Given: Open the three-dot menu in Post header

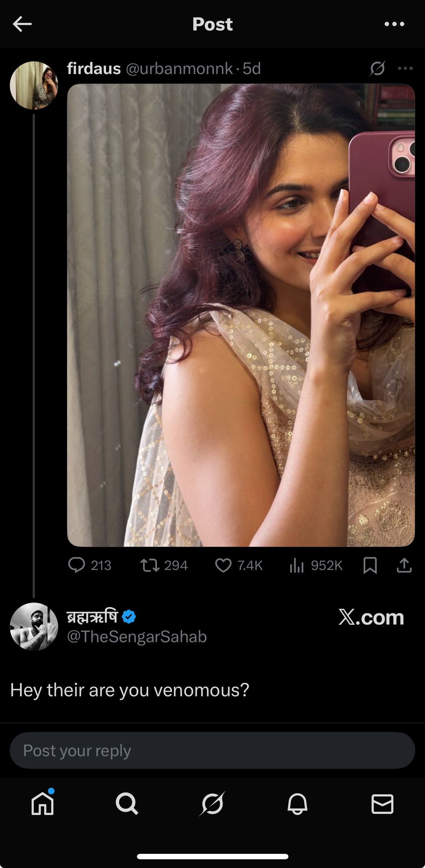Looking at the screenshot, I should (x=394, y=24).
